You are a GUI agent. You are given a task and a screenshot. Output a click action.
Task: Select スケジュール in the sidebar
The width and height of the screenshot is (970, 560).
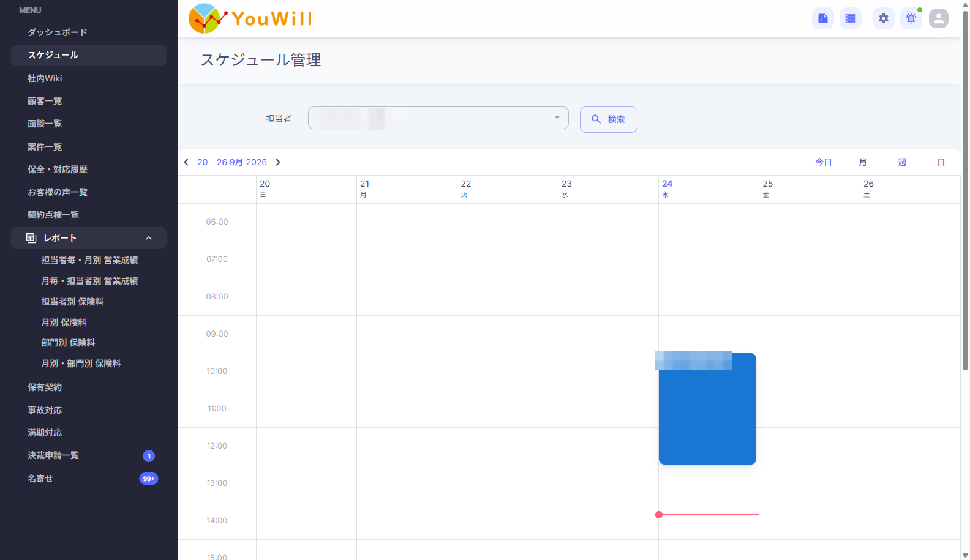point(89,55)
